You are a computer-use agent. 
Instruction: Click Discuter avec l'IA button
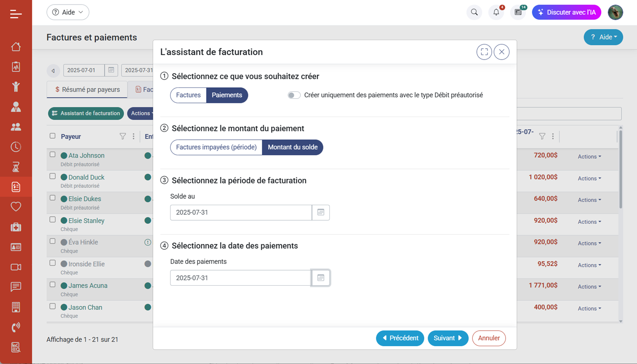coord(566,12)
